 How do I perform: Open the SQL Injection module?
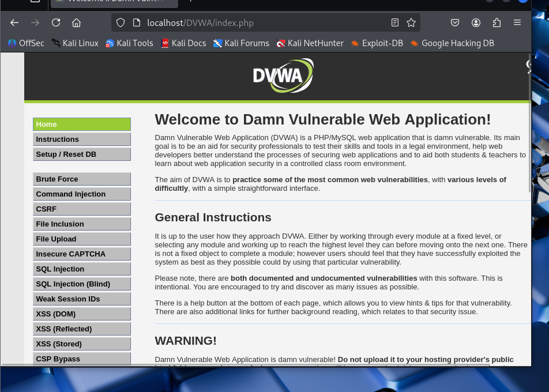tap(82, 269)
